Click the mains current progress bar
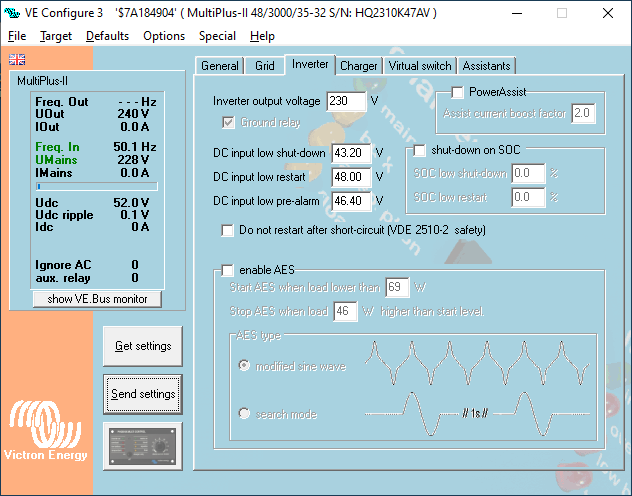Image resolution: width=632 pixels, height=496 pixels. click(97, 186)
